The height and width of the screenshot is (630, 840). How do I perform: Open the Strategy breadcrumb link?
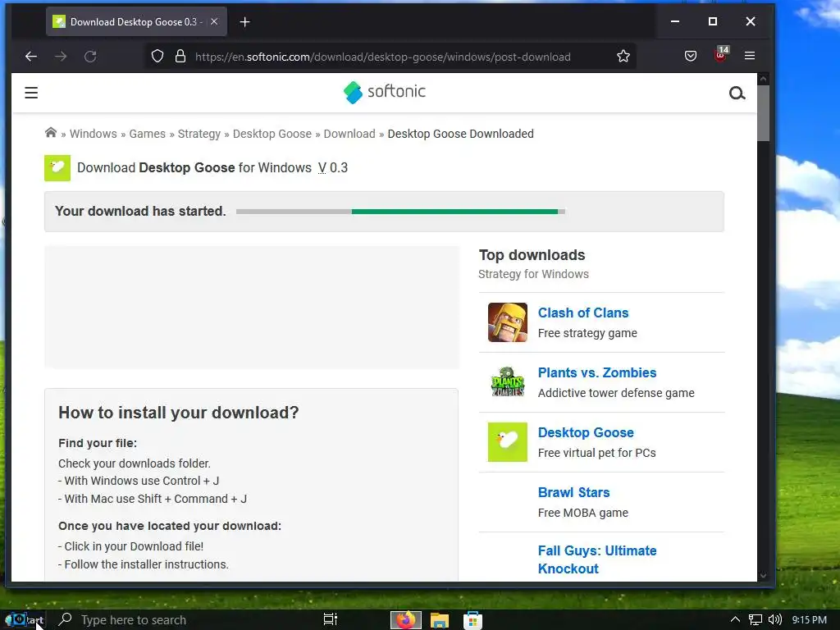click(199, 134)
